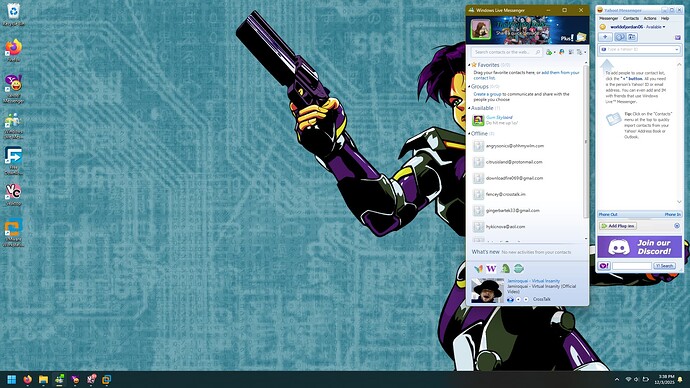Image resolution: width=690 pixels, height=388 pixels.
Task: Click the teal round badge tab icon
Action: click(x=519, y=268)
